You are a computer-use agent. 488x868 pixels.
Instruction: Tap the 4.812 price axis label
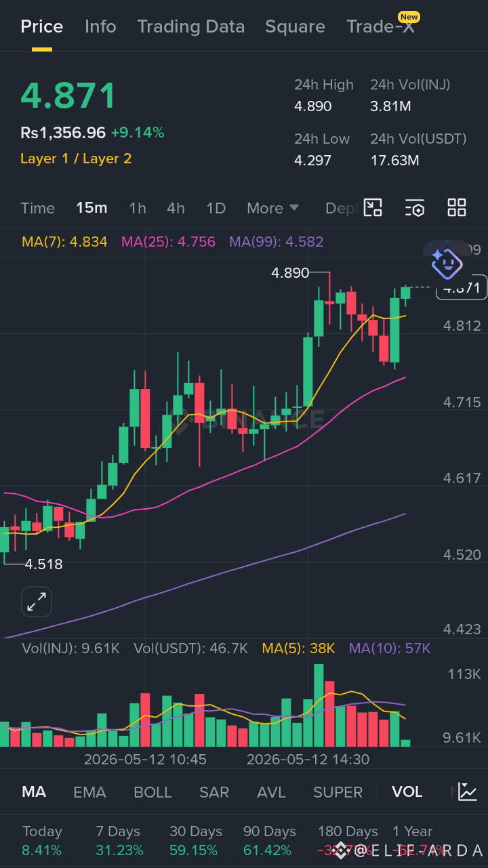(462, 326)
